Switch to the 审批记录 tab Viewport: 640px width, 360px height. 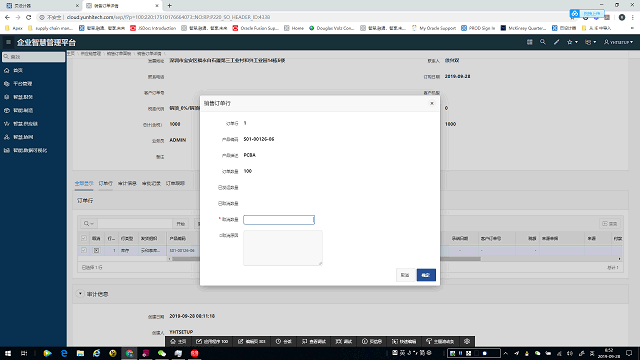(151, 184)
